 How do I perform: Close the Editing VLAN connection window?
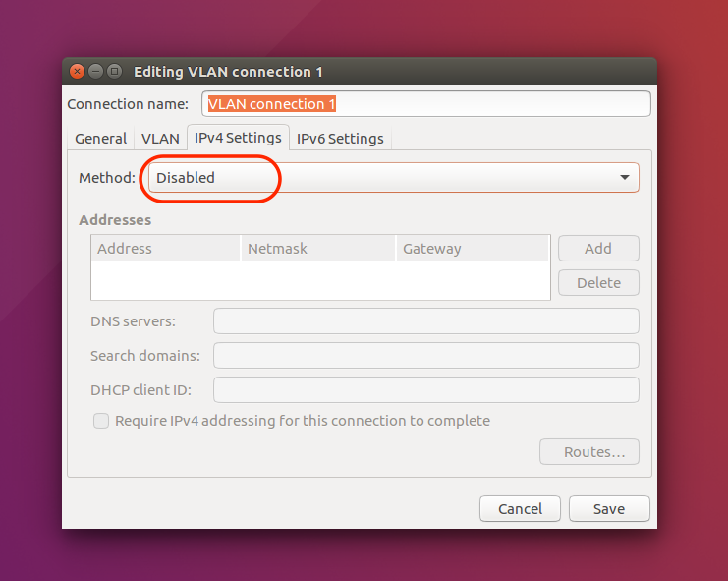77,72
